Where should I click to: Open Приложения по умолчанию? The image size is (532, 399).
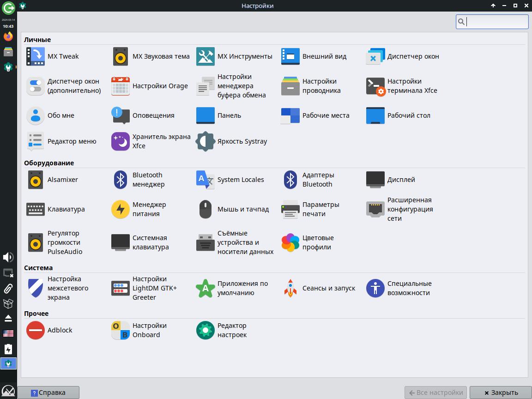232,288
